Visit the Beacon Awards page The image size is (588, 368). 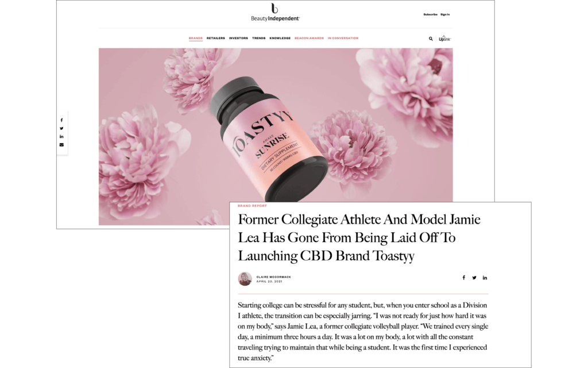point(309,39)
